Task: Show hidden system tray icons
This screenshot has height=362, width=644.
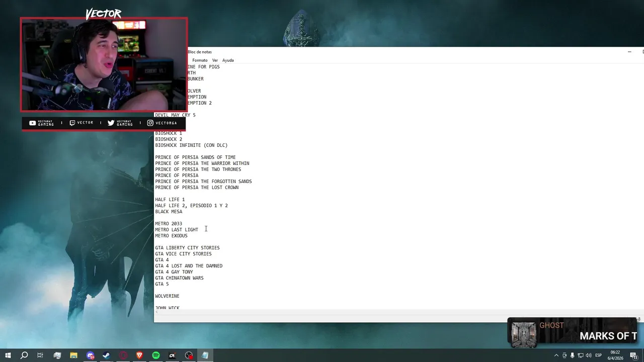Action: pyautogui.click(x=556, y=355)
